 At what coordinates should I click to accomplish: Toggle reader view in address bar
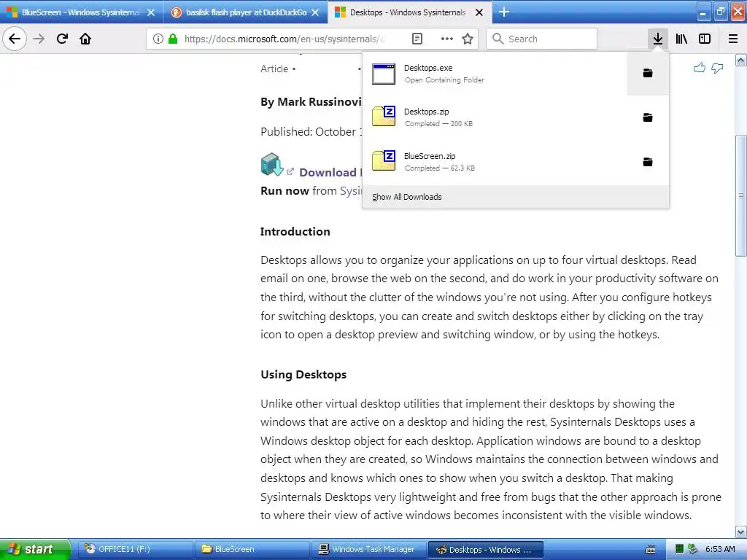pyautogui.click(x=417, y=39)
